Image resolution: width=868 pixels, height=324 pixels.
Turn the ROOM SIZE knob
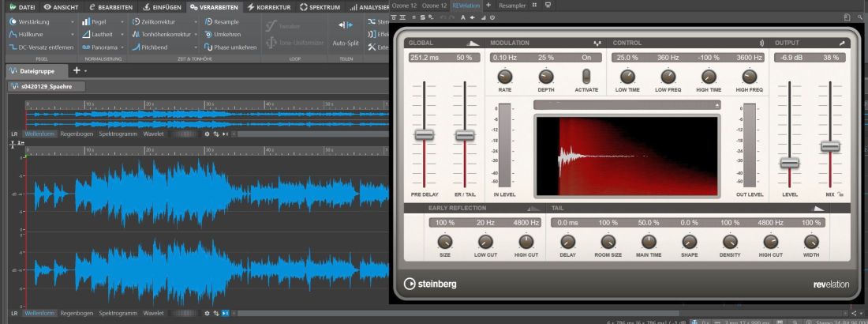pos(608,241)
